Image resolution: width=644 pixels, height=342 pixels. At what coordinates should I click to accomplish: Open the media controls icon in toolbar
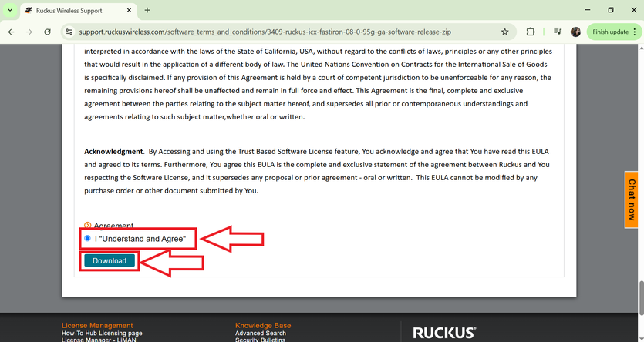tap(557, 32)
